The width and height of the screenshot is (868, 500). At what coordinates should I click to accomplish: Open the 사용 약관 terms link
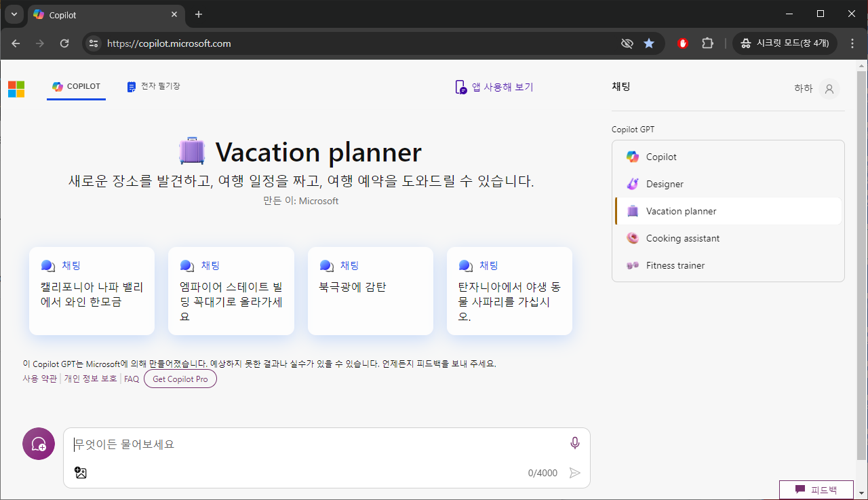(x=40, y=379)
